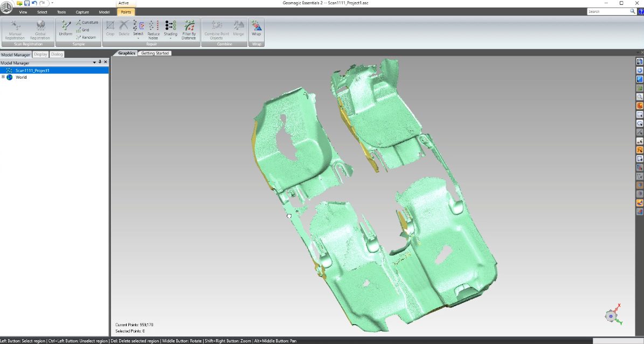
Task: Activate the lasso selection tool in right toolbar
Action: (x=640, y=123)
